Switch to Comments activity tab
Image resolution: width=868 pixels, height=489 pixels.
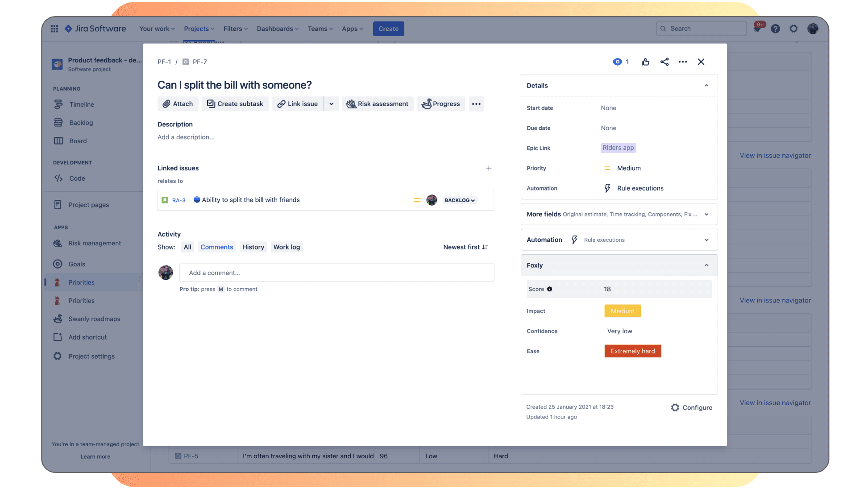216,247
